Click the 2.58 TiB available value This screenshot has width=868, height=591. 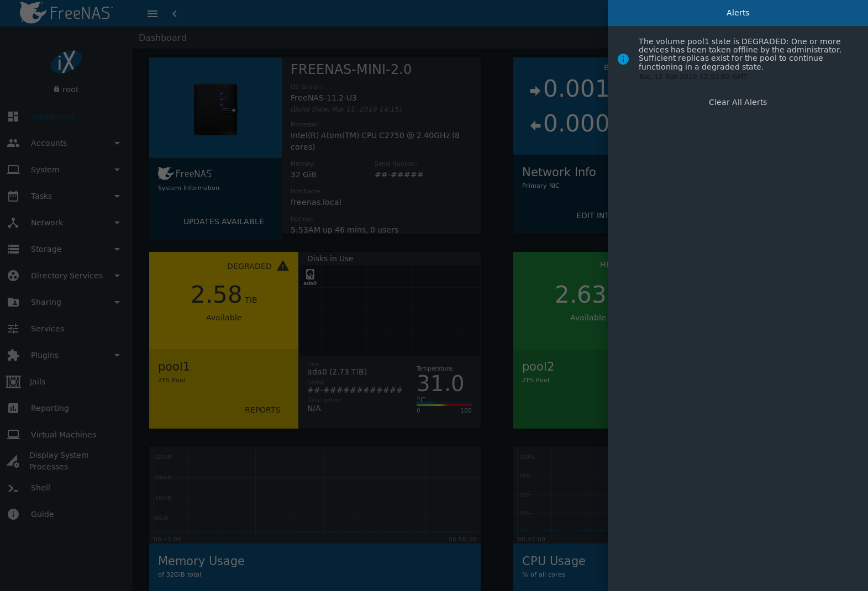click(224, 294)
